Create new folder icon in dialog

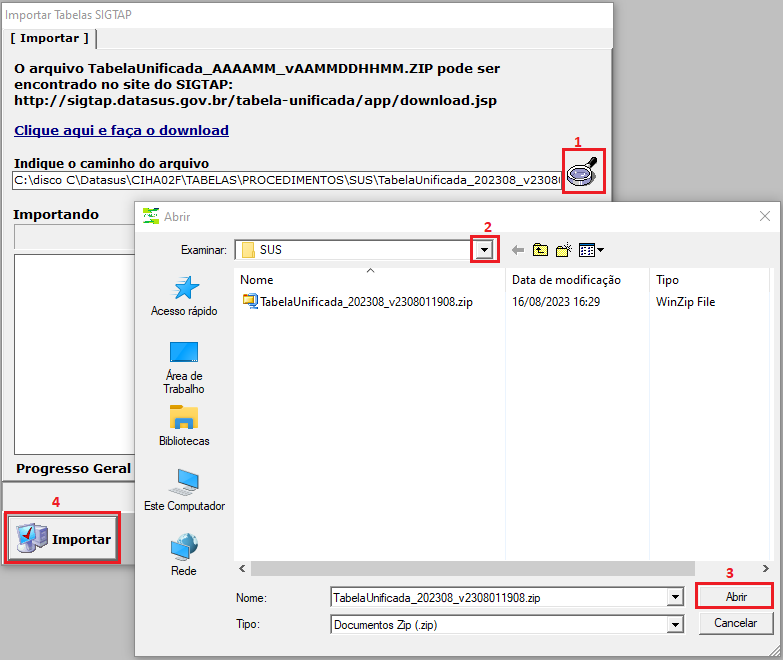[x=564, y=250]
